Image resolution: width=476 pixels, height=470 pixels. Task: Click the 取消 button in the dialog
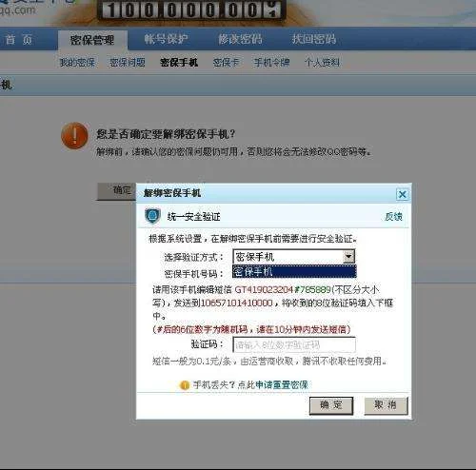coord(386,405)
